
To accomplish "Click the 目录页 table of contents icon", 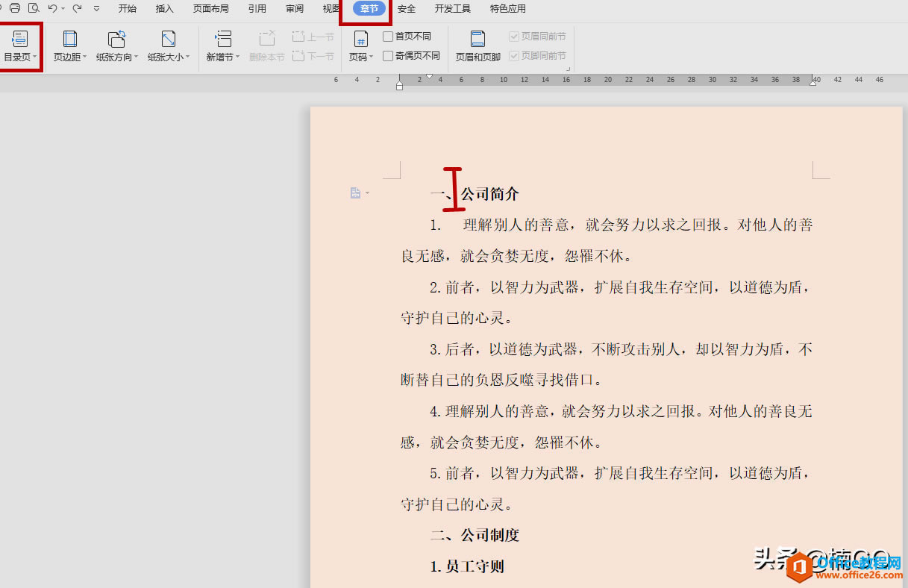I will click(x=20, y=39).
